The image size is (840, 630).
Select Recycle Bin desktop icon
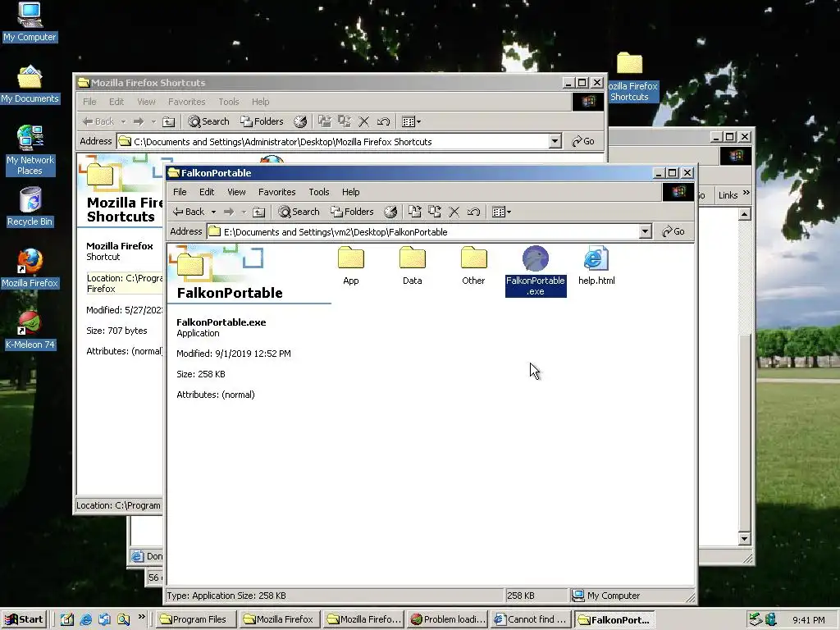[30, 207]
